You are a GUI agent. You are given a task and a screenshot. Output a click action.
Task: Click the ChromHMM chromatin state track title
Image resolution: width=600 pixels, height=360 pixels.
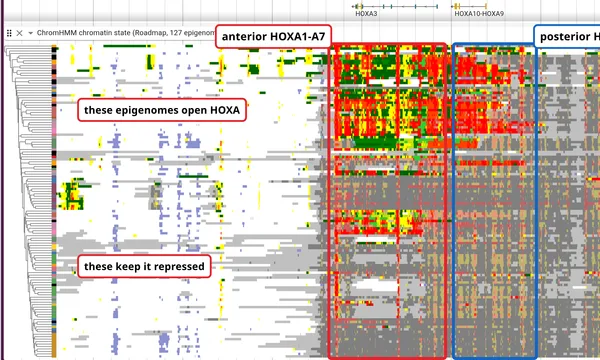[x=126, y=33]
